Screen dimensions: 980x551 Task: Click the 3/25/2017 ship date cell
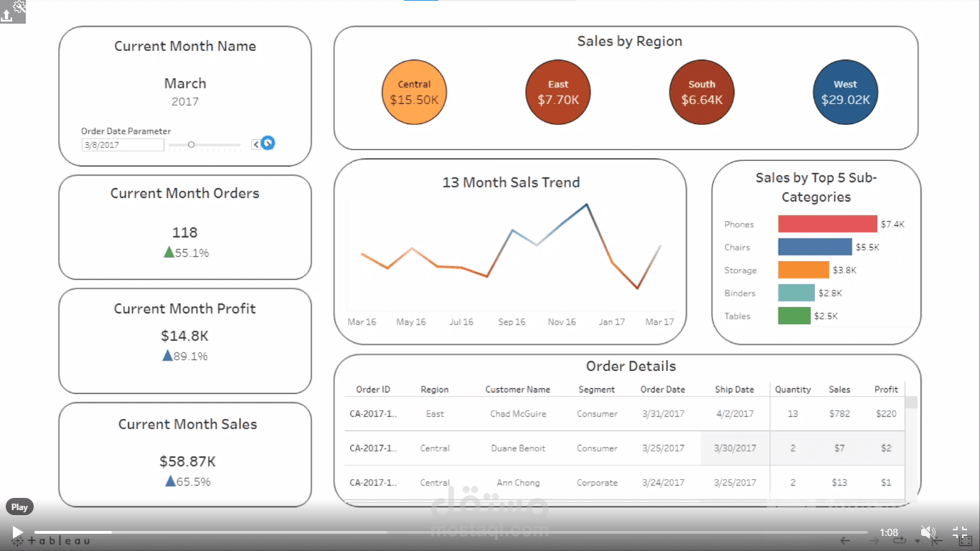(735, 483)
